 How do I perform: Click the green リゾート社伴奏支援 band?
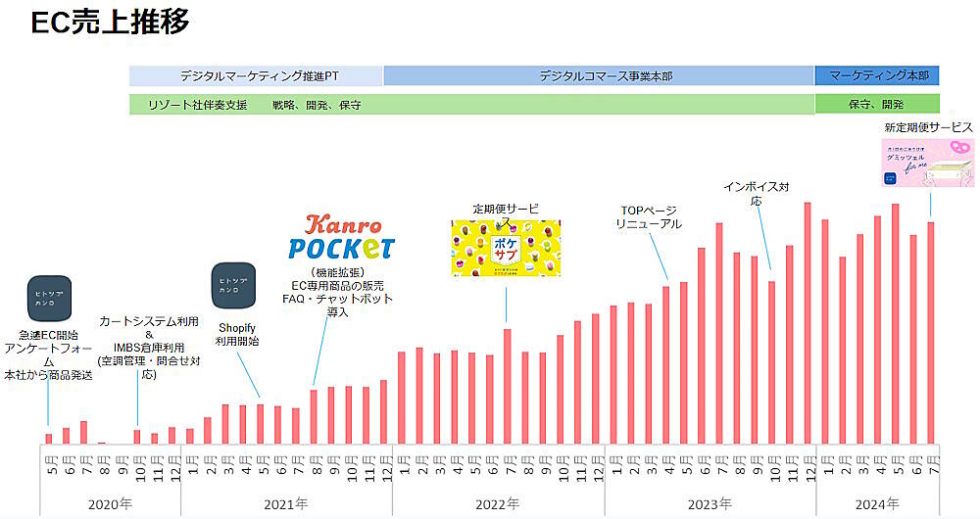471,104
